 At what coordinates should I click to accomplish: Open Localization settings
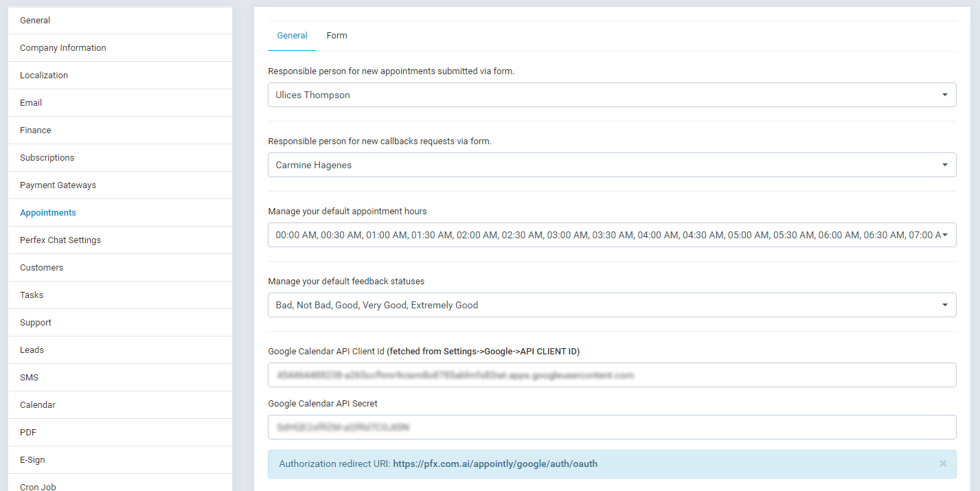click(44, 75)
